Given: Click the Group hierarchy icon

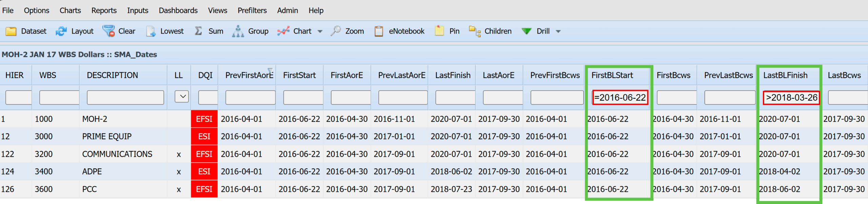Looking at the screenshot, I should click(x=238, y=31).
